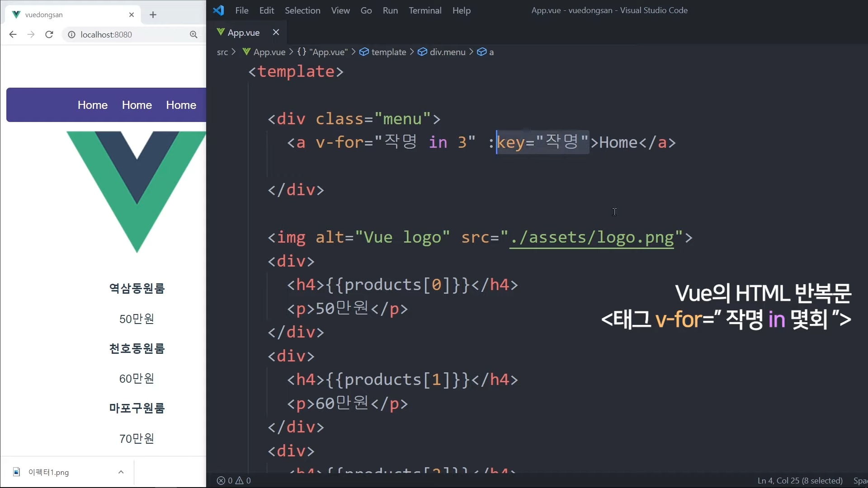
Task: Open a new browser tab
Action: point(153,15)
